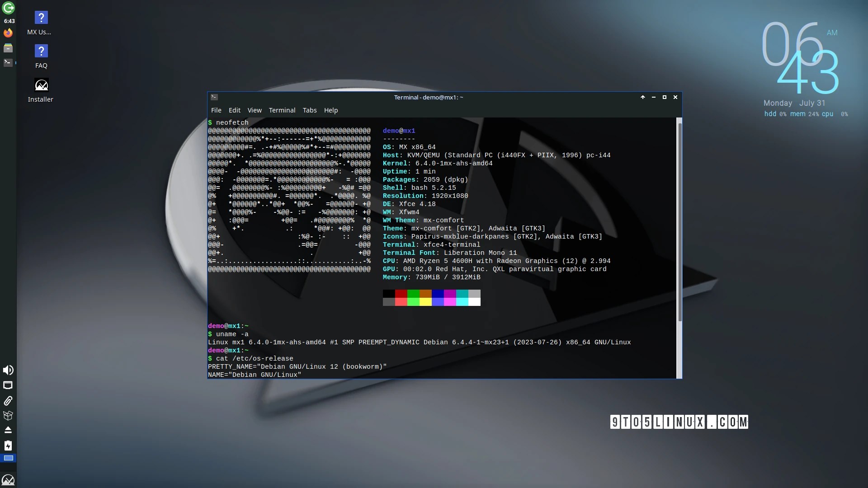Click the green logout icon in panel
The width and height of the screenshot is (868, 488).
pos(8,8)
